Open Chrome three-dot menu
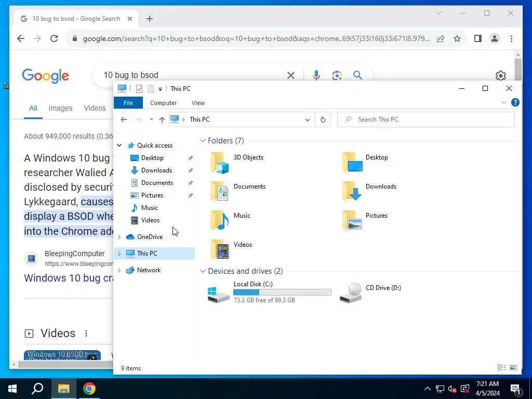 (x=511, y=38)
